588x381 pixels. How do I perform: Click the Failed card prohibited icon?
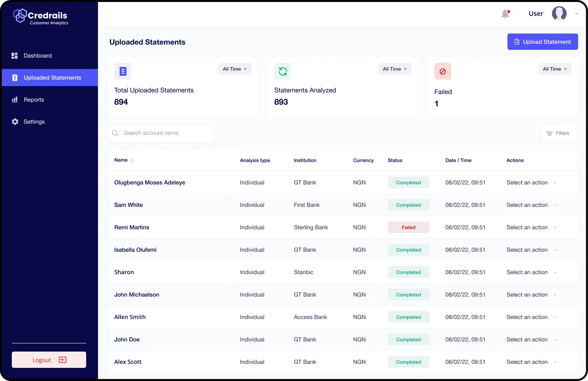pyautogui.click(x=443, y=71)
